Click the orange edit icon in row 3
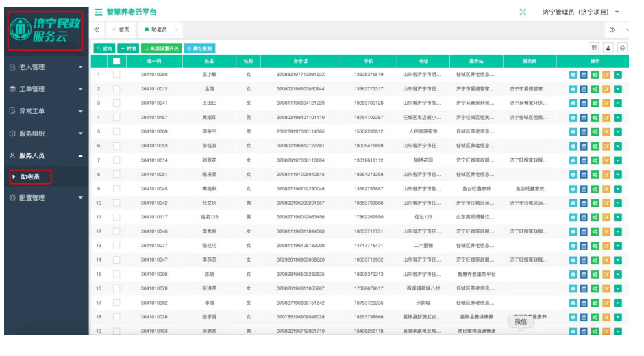This screenshot has width=644, height=356. 606,103
